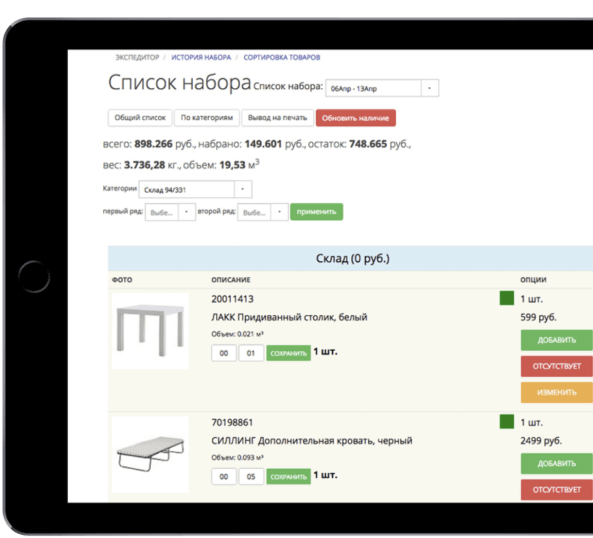Click ДОБАВИТЬ for the ЛАКК table
Image resolution: width=593 pixels, height=538 pixels.
pos(557,340)
